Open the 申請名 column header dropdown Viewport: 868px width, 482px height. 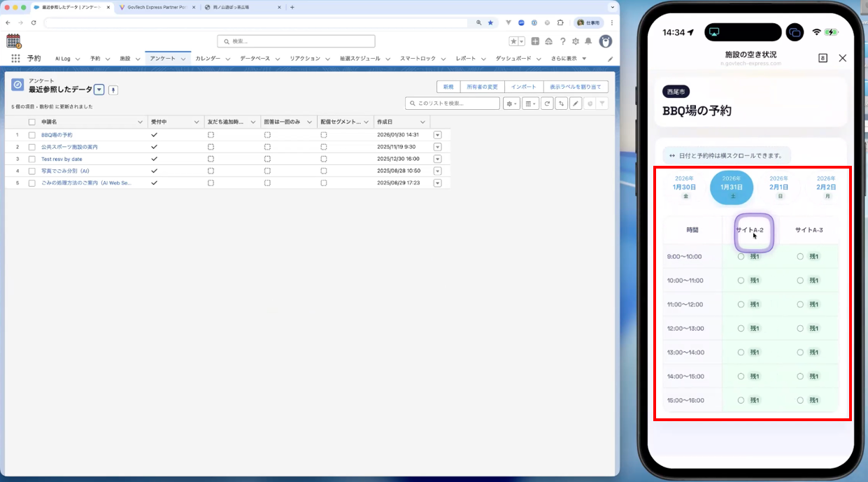[x=140, y=122]
